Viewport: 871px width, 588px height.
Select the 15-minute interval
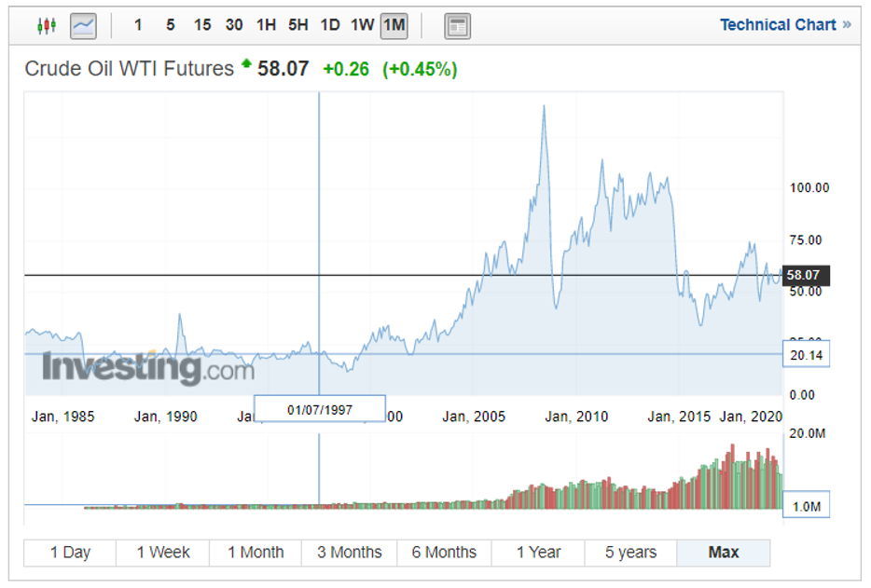click(201, 25)
